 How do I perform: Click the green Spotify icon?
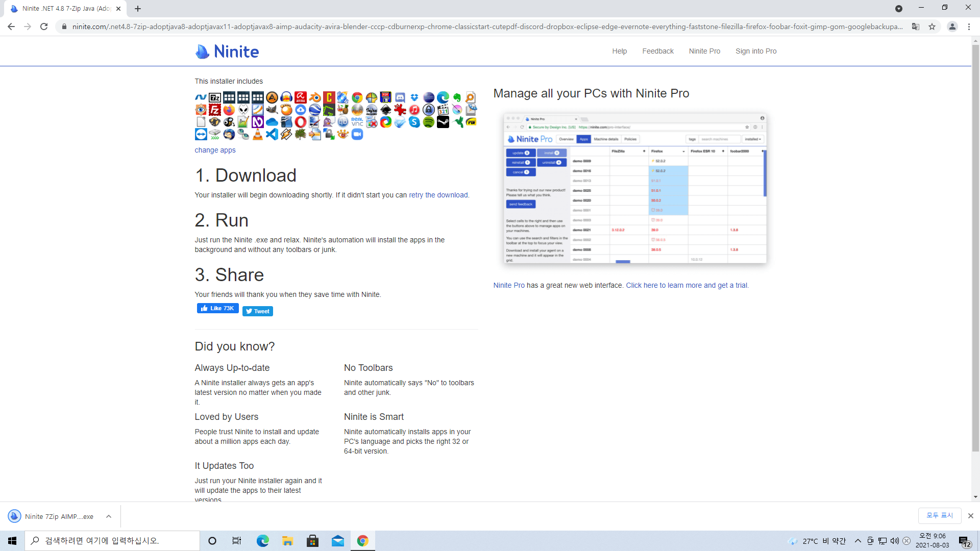pyautogui.click(x=429, y=122)
